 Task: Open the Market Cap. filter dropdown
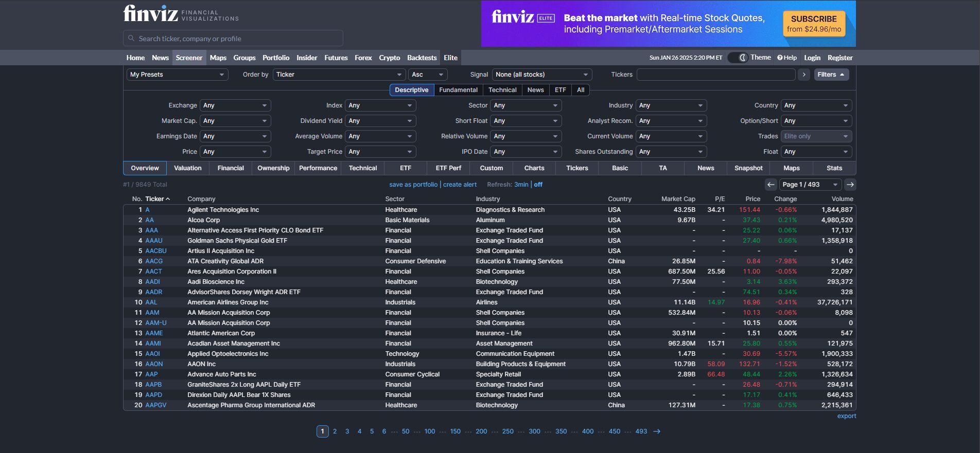(235, 121)
